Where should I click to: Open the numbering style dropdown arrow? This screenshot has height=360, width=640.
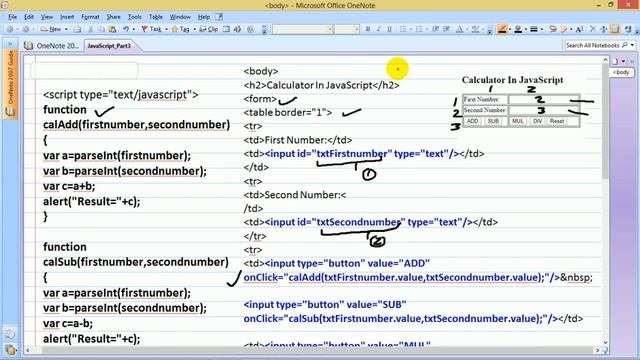(427, 29)
